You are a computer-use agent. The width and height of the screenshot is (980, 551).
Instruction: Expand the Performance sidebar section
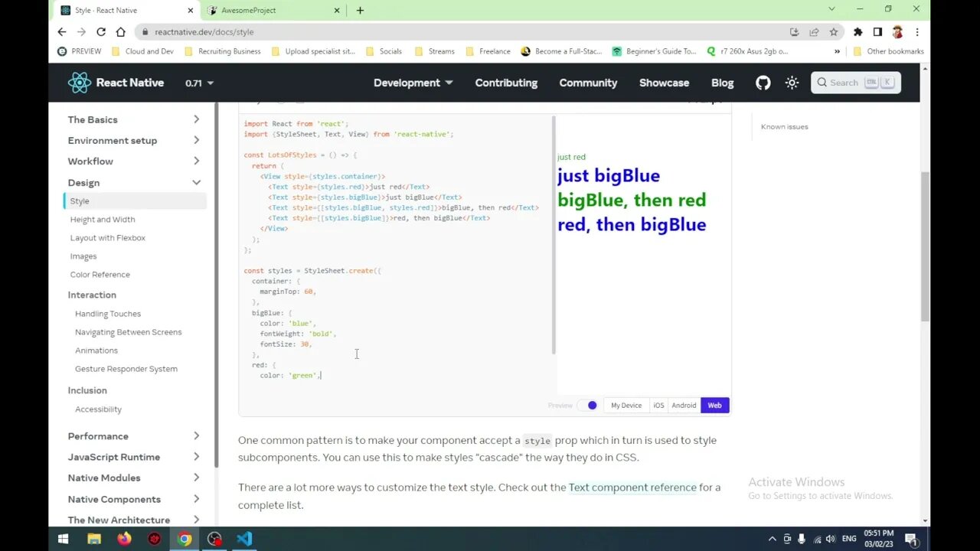coord(135,435)
